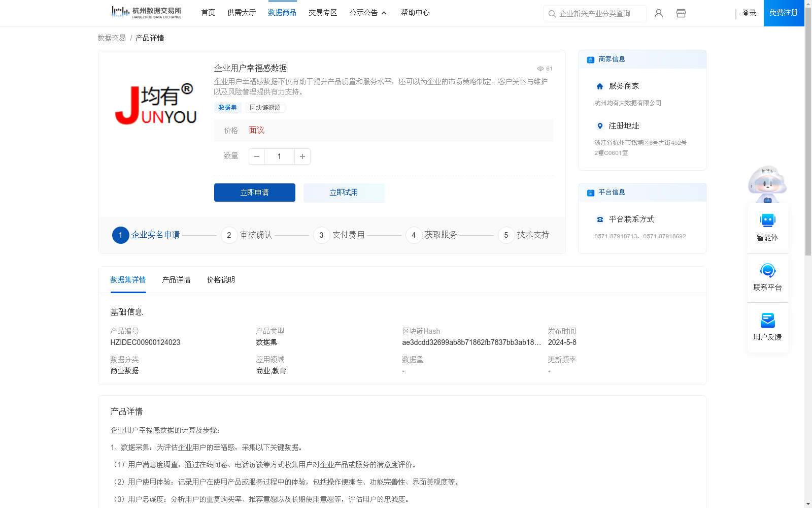Viewport: 812px width, 508px height.
Task: Click step 5 技术支持
Action: point(524,235)
